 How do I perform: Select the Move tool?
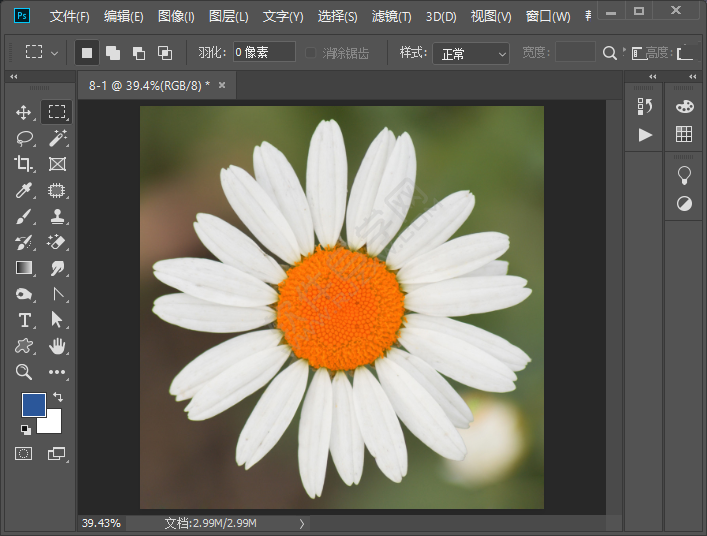pos(24,112)
